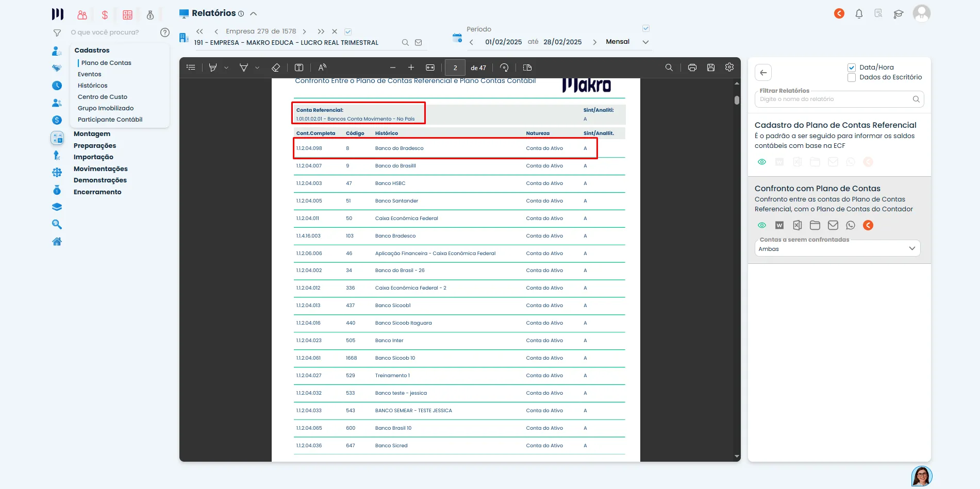
Task: Expand the Demonstrações section
Action: click(100, 180)
